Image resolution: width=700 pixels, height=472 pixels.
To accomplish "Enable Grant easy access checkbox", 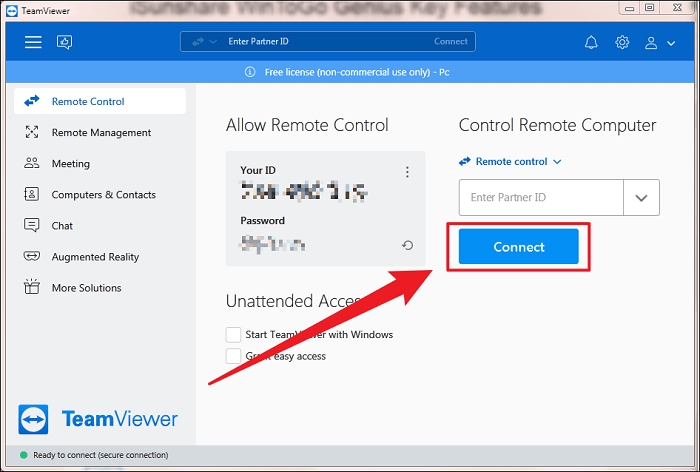I will point(233,356).
